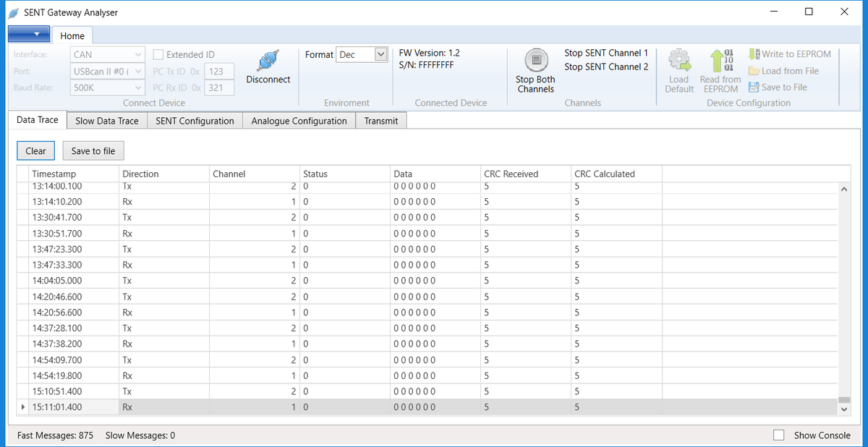Open the blue application menu dropdown

pos(29,34)
